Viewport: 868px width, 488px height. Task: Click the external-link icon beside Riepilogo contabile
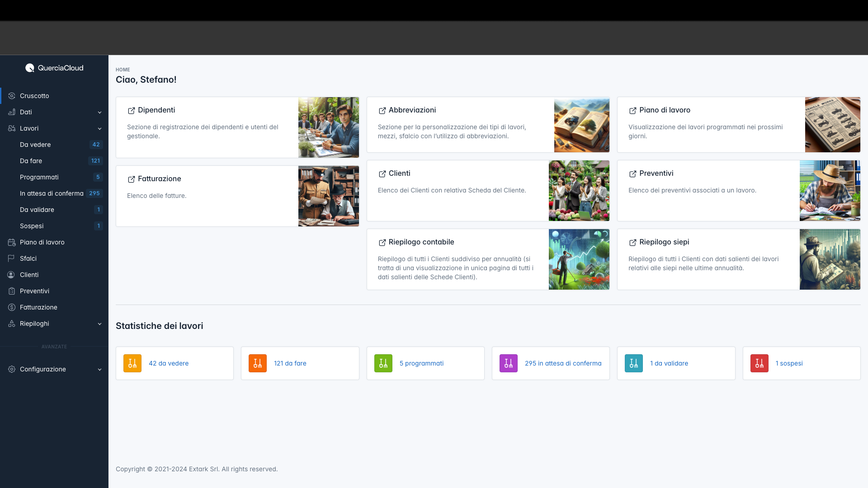[x=382, y=243]
